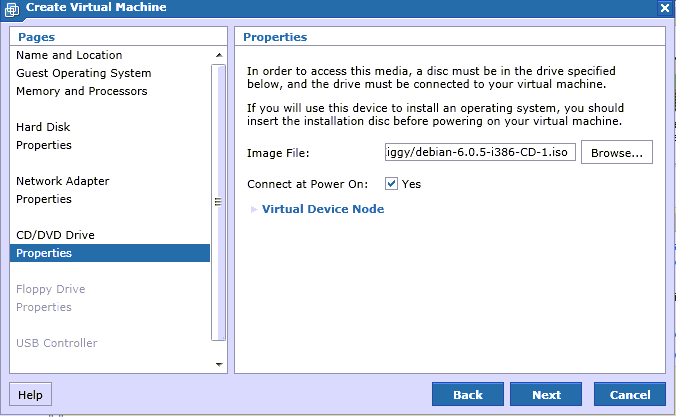676x417 pixels.
Task: Click the Next button
Action: pos(546,394)
